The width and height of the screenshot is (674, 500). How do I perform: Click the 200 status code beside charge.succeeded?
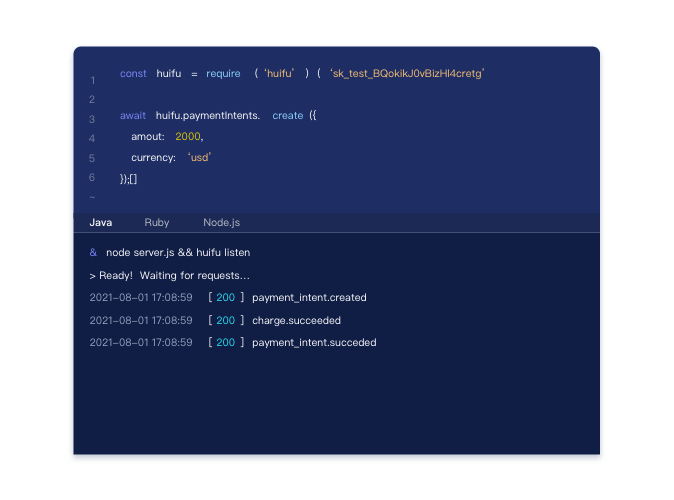226,321
